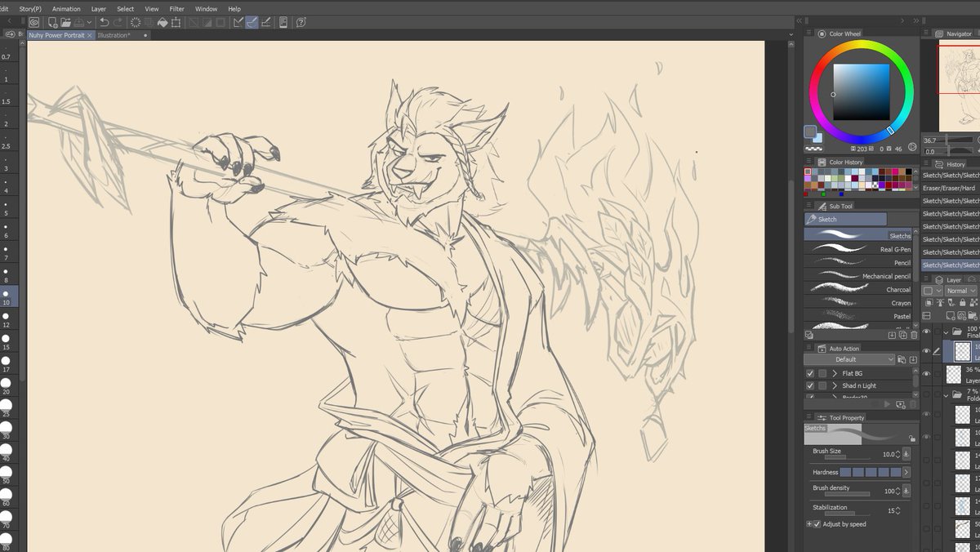This screenshot has height=552, width=980.
Task: Select brush size 12 preset
Action: (7, 318)
